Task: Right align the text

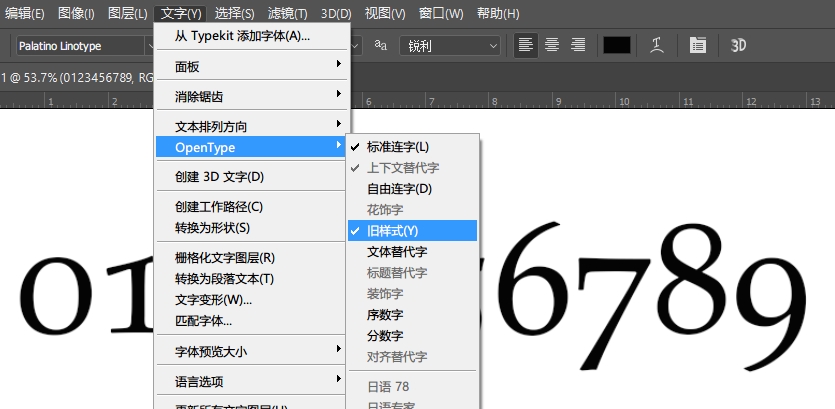Action: pyautogui.click(x=577, y=45)
